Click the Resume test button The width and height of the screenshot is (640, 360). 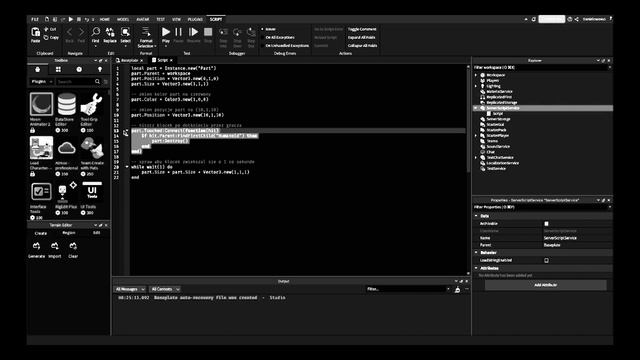click(x=193, y=32)
